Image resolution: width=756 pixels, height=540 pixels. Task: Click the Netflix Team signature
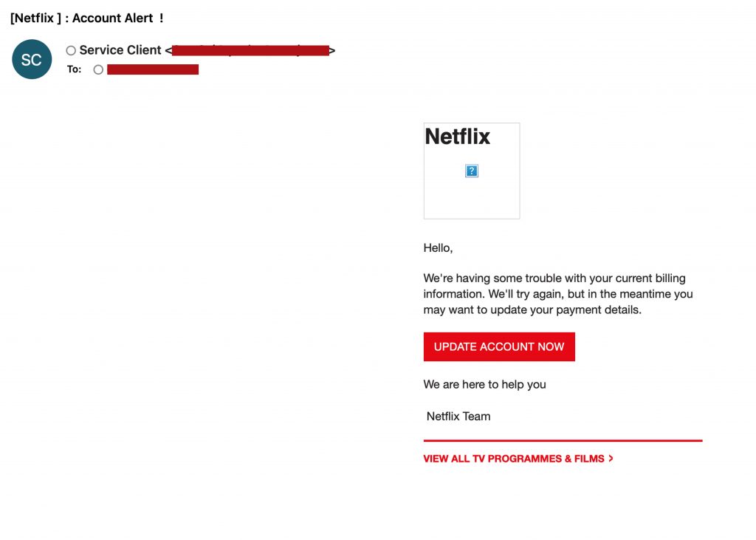(458, 416)
